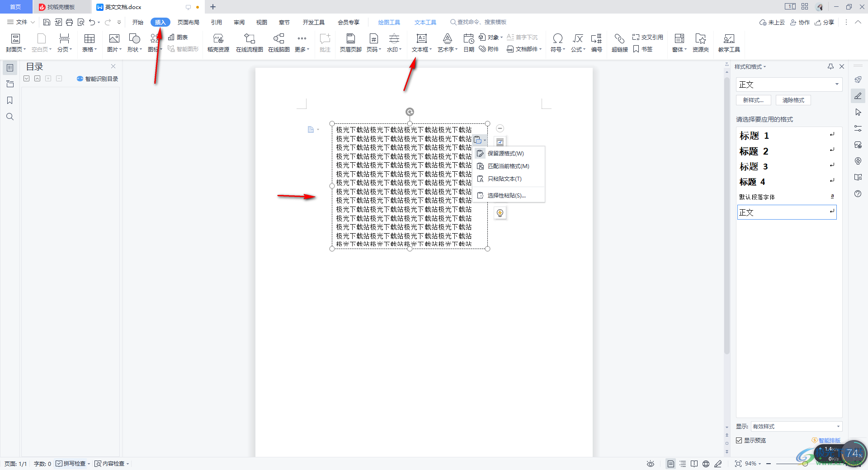Click the 分享 share button
The height and width of the screenshot is (470, 868).
pyautogui.click(x=825, y=22)
